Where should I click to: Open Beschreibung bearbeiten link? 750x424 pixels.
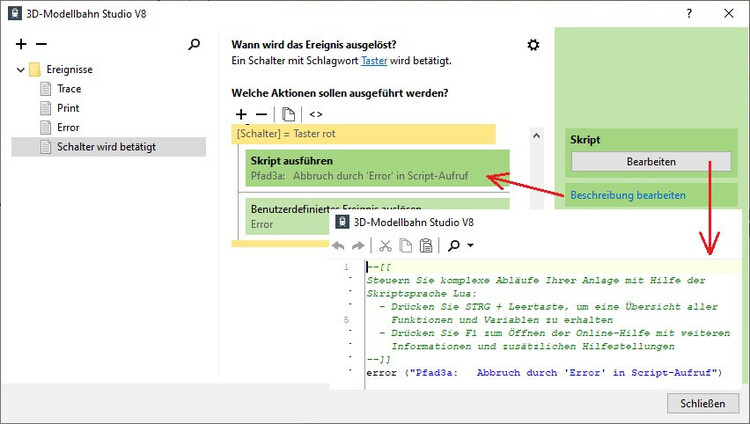628,195
